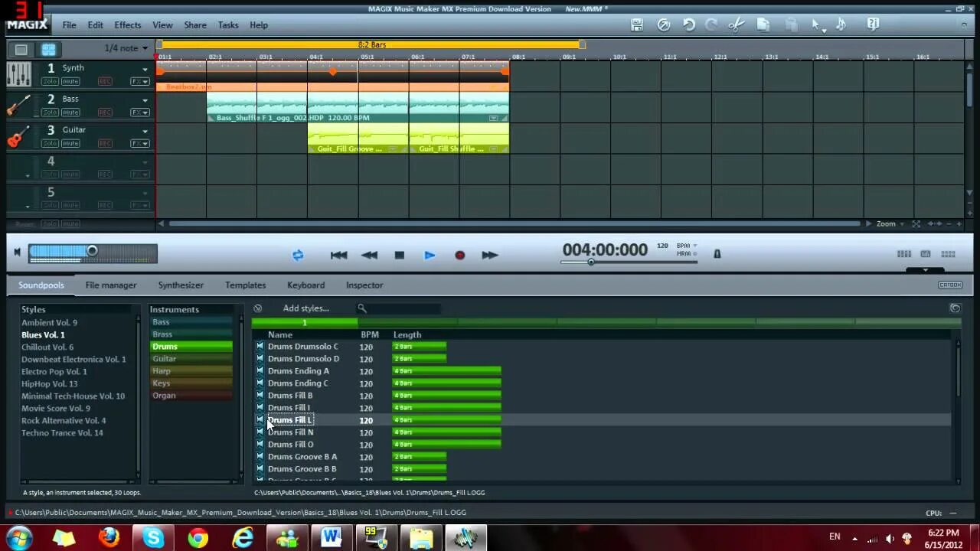980x551 pixels.
Task: Choose the Chillout Vol. 6 style
Action: [x=47, y=347]
